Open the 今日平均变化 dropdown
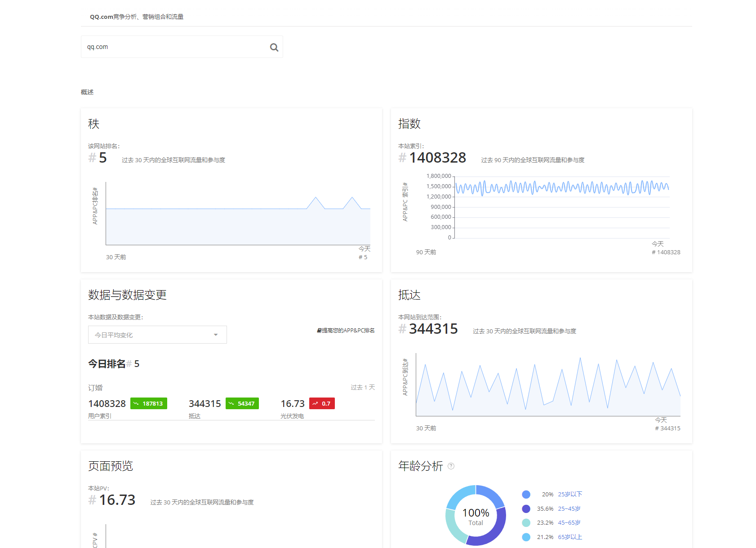This screenshot has height=548, width=756. 157,335
